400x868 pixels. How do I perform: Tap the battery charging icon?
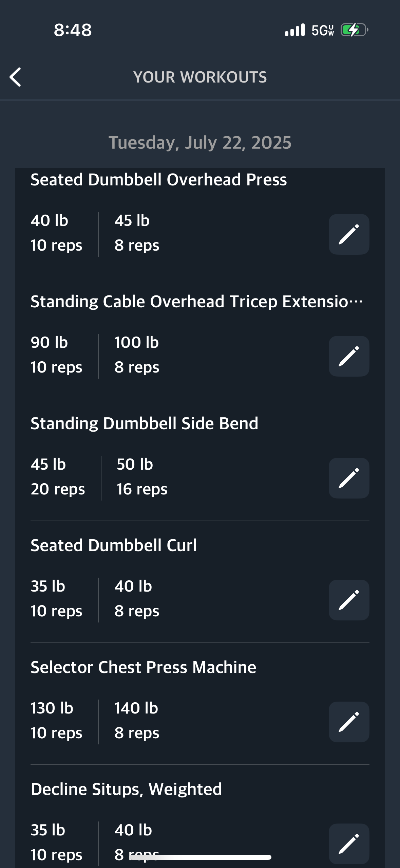click(355, 30)
